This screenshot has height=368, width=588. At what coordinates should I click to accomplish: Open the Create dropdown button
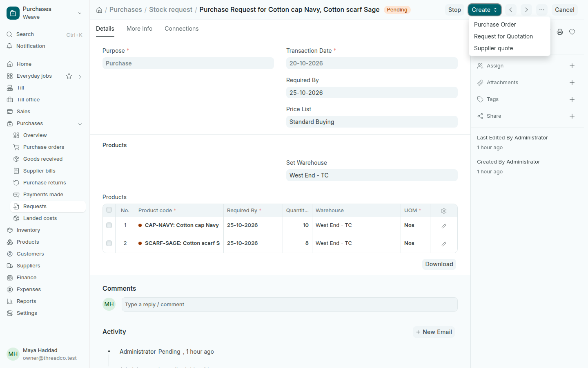484,10
